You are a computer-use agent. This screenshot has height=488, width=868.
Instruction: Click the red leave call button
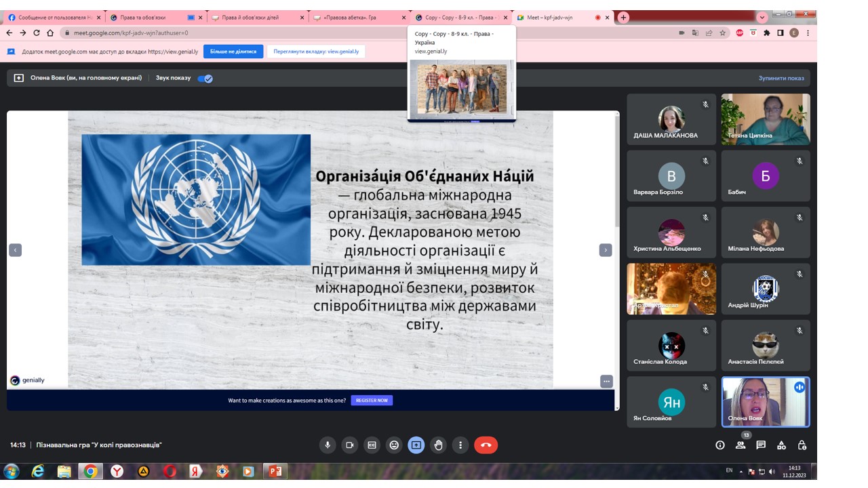486,445
